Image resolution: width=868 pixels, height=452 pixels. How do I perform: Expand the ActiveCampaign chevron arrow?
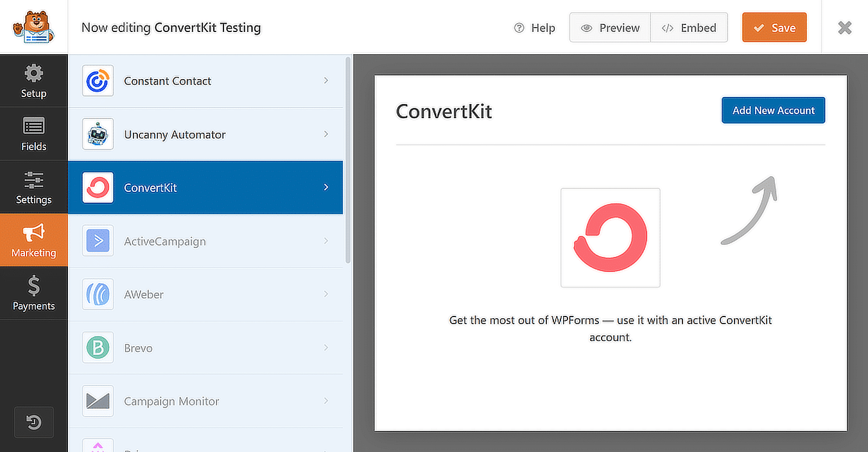[x=326, y=241]
